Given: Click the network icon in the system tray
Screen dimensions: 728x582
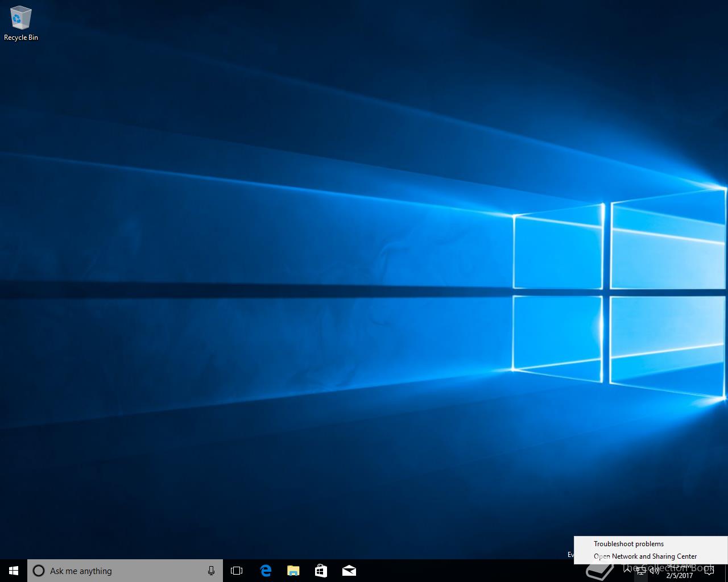Looking at the screenshot, I should tap(641, 571).
